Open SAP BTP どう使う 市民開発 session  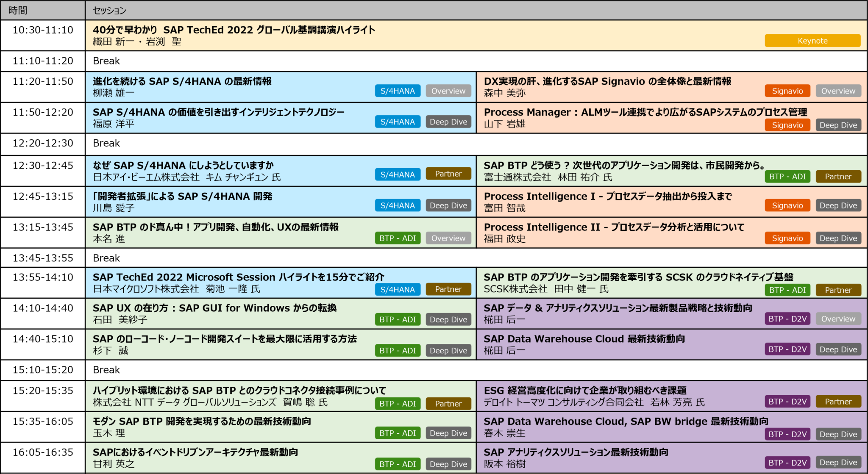pos(625,166)
